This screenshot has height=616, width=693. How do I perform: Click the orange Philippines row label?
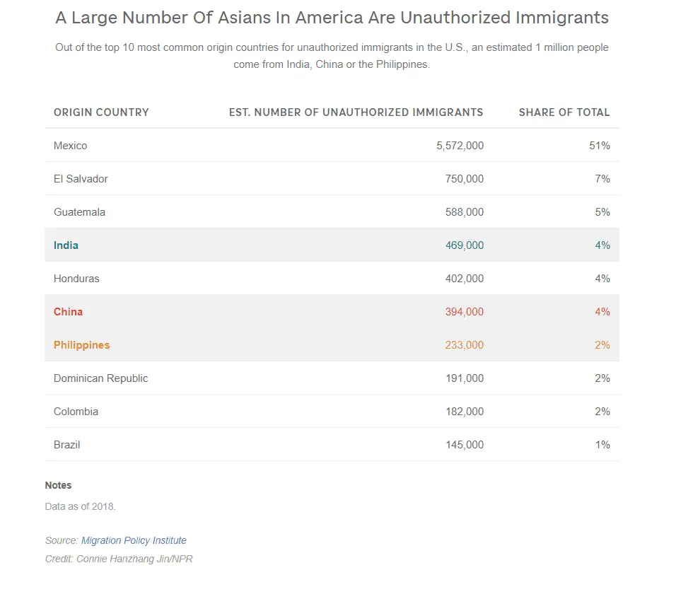coord(81,345)
